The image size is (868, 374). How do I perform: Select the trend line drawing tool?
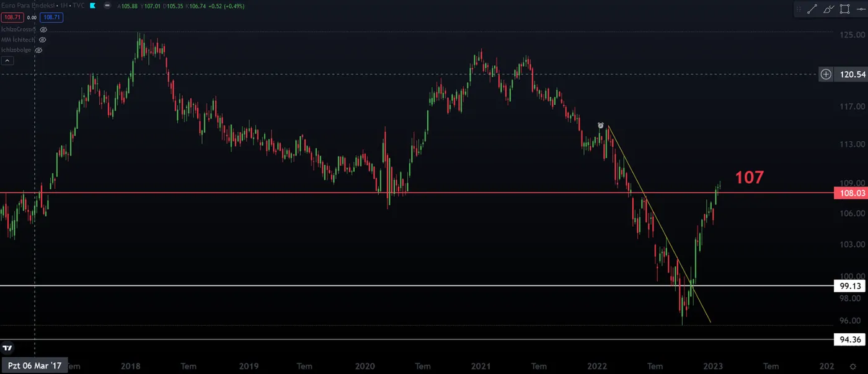[x=812, y=9]
